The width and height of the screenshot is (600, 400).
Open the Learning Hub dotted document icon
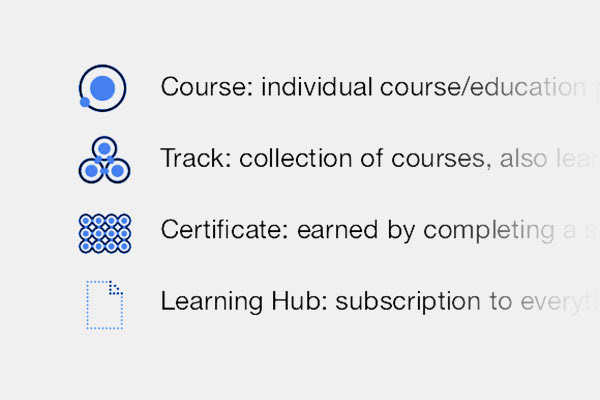tap(105, 303)
